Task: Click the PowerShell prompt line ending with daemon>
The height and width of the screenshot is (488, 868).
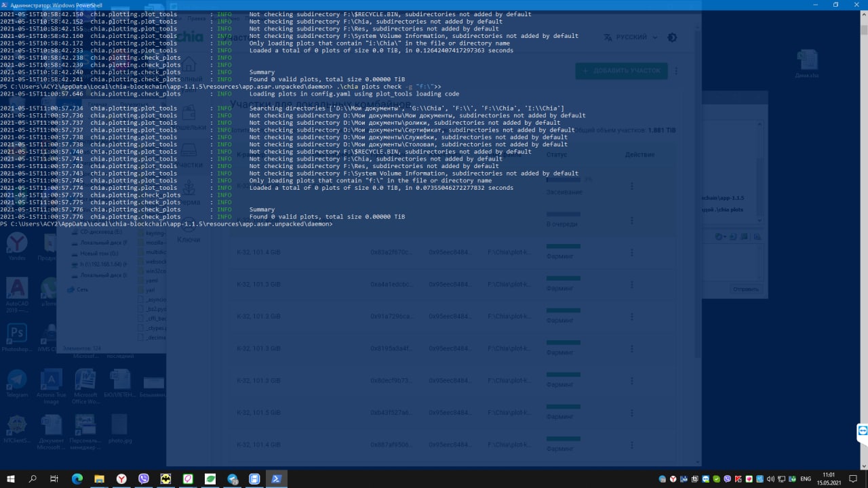Action: pyautogui.click(x=166, y=224)
